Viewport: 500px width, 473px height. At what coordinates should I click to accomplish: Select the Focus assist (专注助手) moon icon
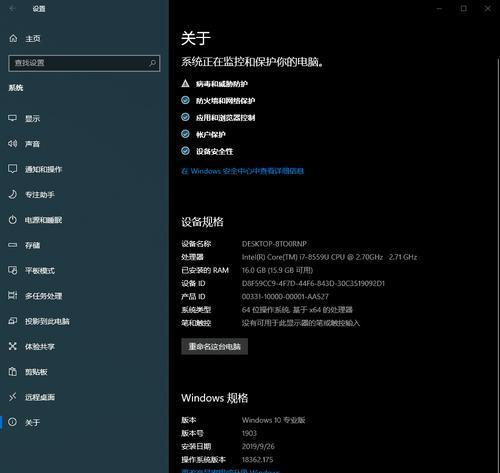(x=13, y=194)
